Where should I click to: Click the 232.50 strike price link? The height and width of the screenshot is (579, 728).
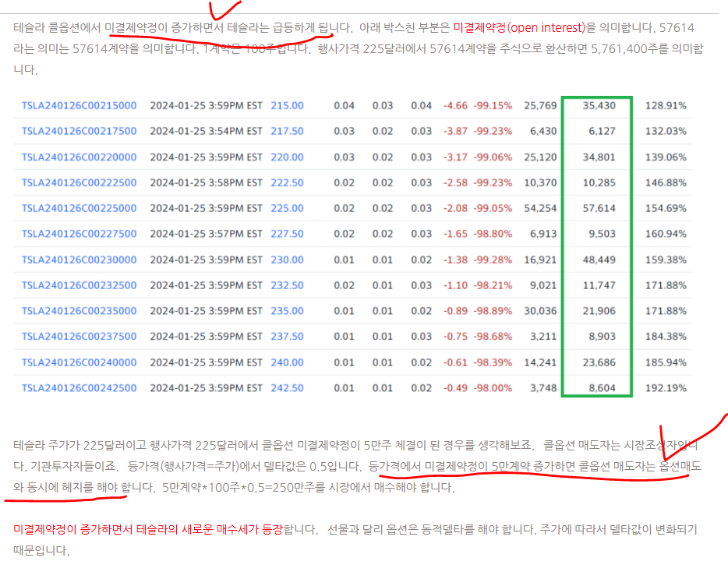tap(288, 285)
